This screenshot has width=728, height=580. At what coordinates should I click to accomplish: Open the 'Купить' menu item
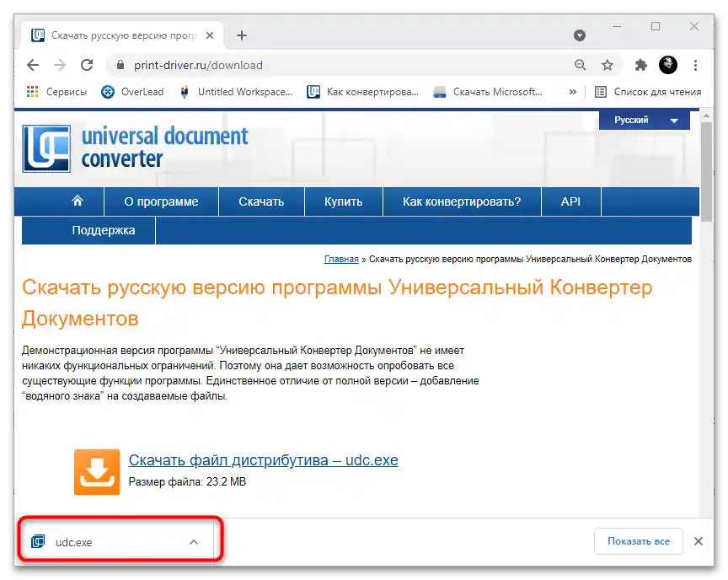coord(343,201)
